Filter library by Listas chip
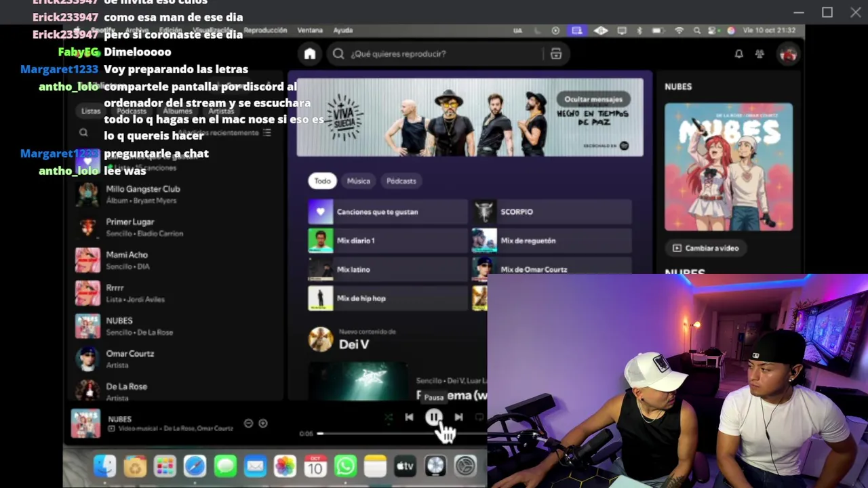Image resolution: width=868 pixels, height=488 pixels. tap(91, 111)
